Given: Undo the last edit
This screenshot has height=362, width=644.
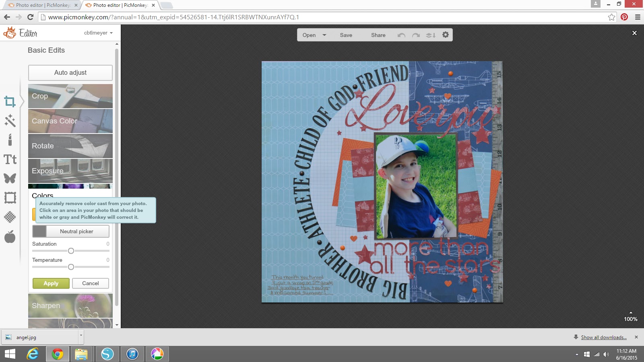Looking at the screenshot, I should [x=401, y=35].
